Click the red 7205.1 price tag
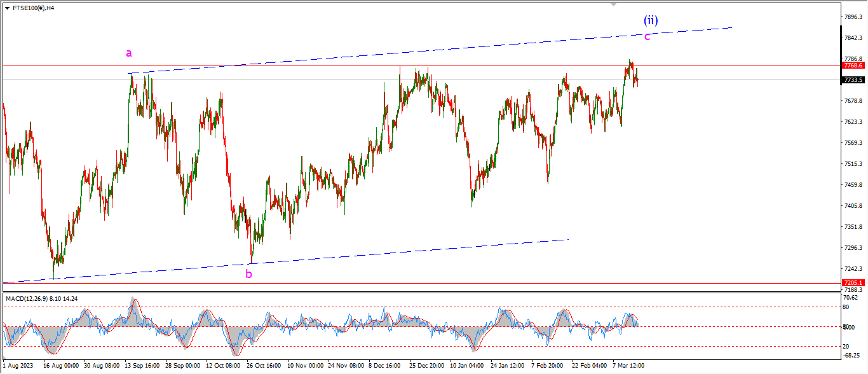The image size is (868, 374). (x=852, y=283)
